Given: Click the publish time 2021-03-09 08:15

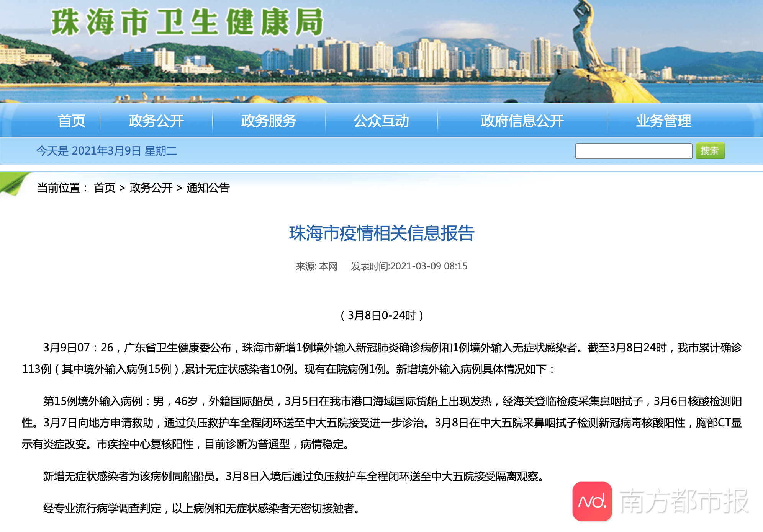Looking at the screenshot, I should (429, 266).
